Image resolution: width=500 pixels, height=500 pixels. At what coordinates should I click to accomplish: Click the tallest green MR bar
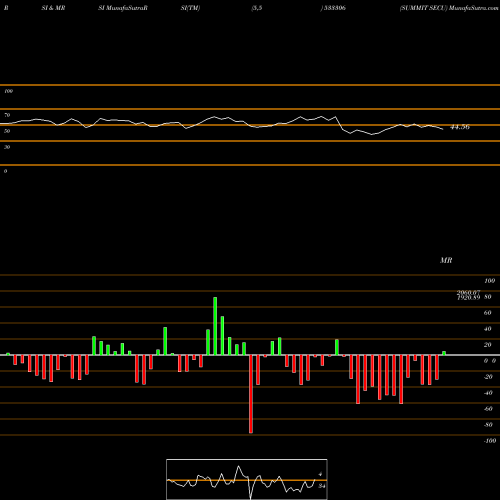tap(215, 326)
